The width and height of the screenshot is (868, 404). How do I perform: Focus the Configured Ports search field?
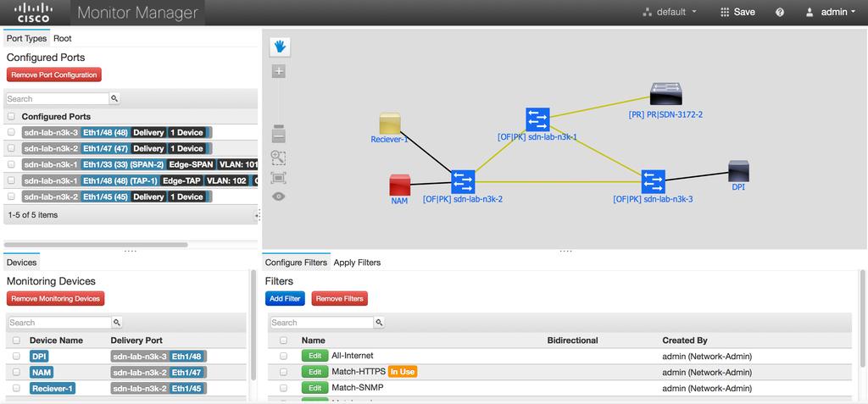click(x=58, y=98)
